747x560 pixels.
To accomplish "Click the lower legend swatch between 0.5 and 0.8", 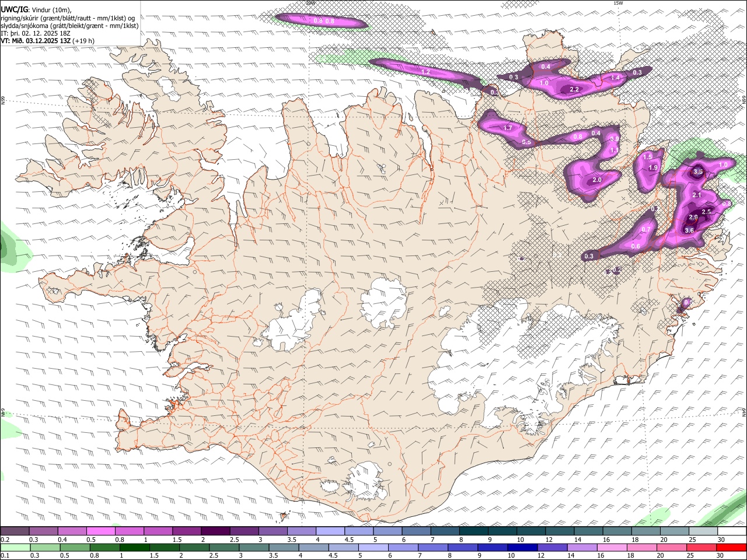I will tap(75, 547).
